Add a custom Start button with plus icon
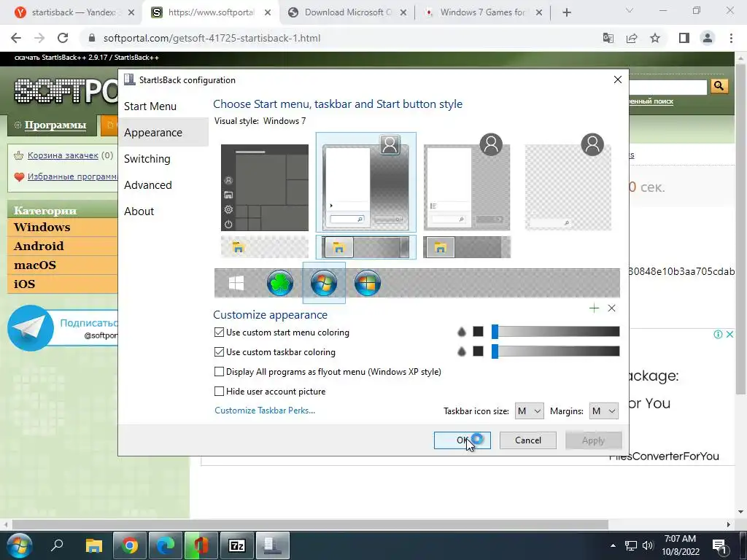This screenshot has height=560, width=747. [594, 308]
